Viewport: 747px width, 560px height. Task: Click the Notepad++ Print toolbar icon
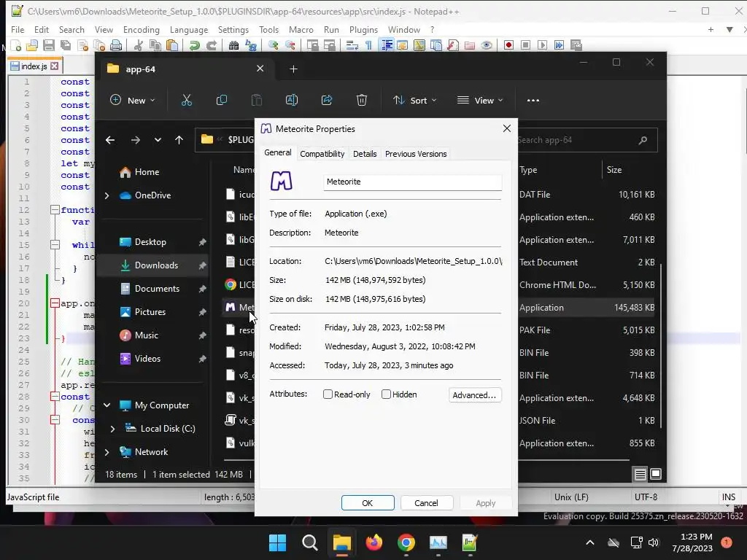coord(116,46)
